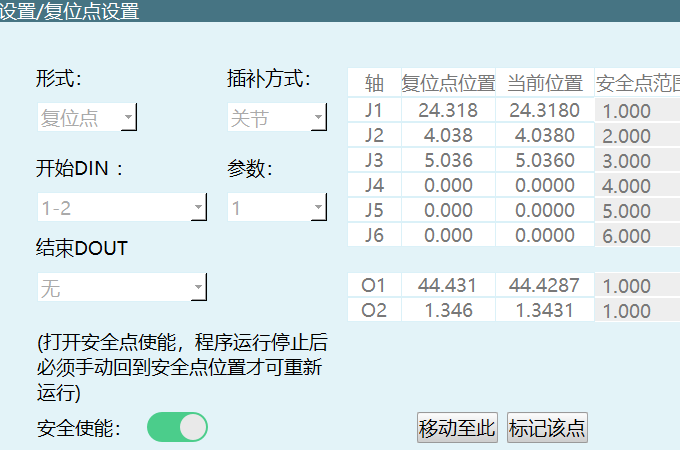Click the 复位点位置 column header
The height and width of the screenshot is (450, 680).
(448, 82)
